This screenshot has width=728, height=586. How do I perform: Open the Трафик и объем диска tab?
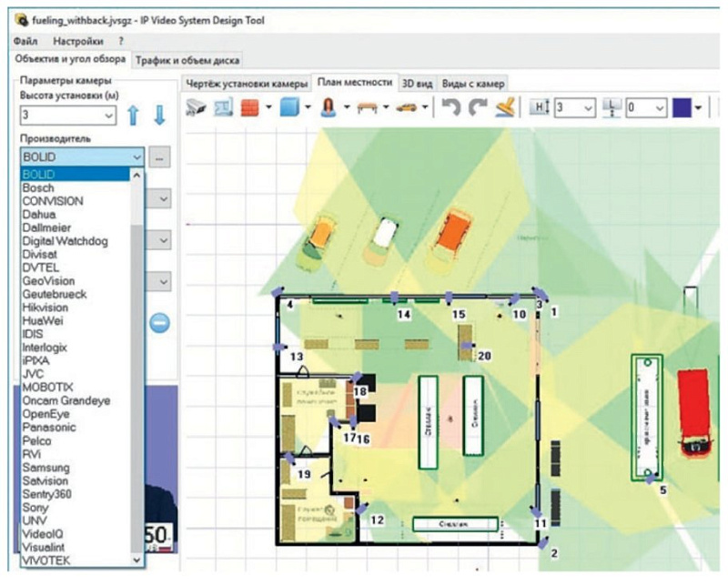click(x=187, y=61)
